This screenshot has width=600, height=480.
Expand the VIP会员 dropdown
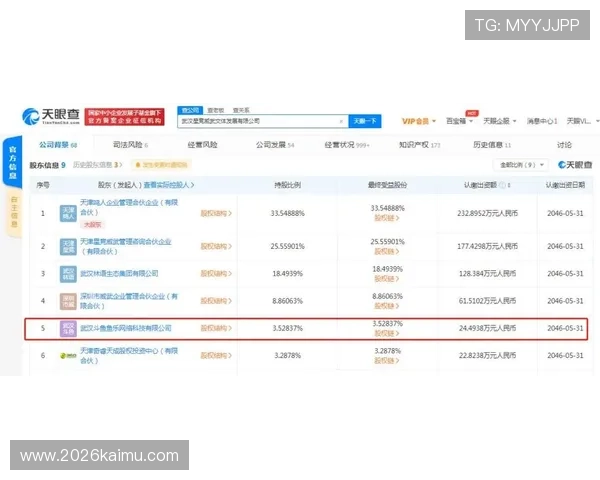419,121
